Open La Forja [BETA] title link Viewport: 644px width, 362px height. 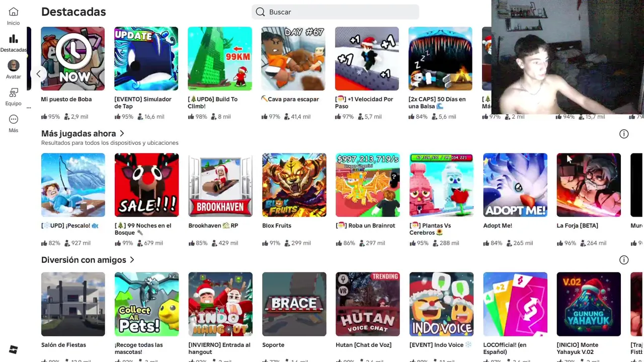[x=577, y=226]
